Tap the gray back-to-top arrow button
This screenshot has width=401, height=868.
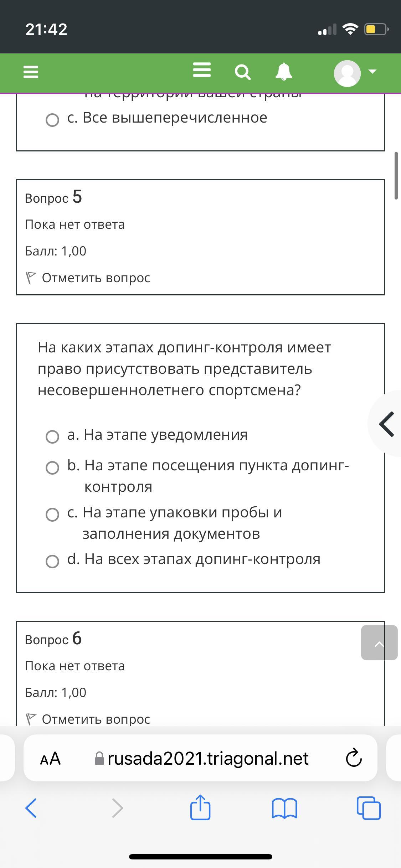(x=379, y=642)
